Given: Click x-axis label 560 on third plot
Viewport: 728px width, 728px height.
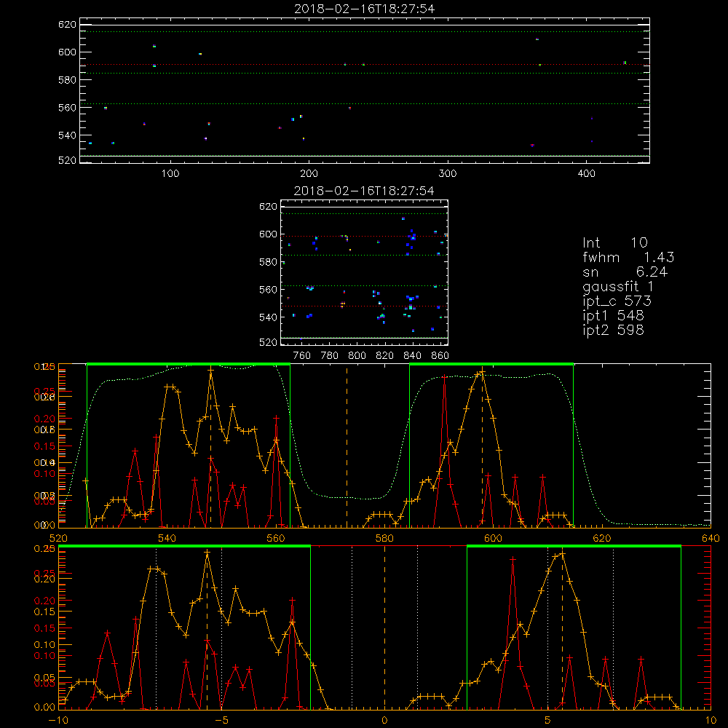Looking at the screenshot, I should point(275,538).
